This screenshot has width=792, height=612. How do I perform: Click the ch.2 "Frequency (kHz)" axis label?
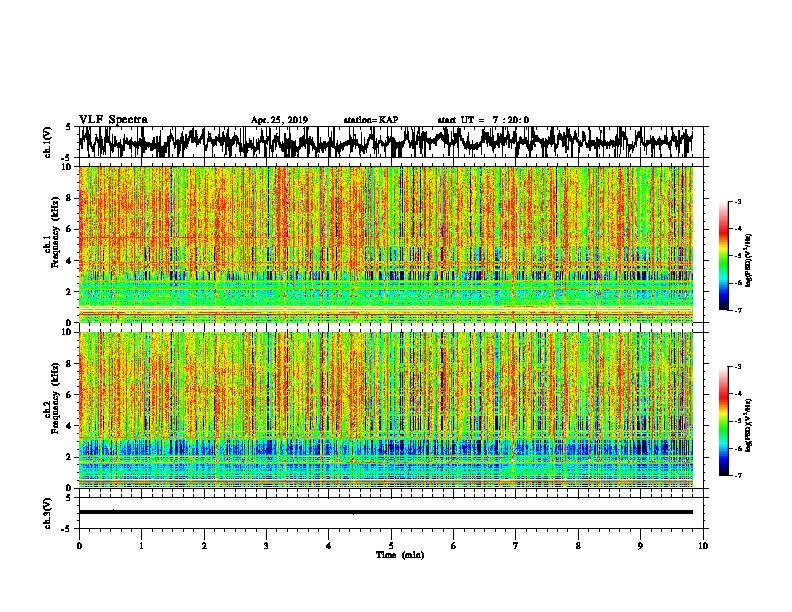pos(55,398)
